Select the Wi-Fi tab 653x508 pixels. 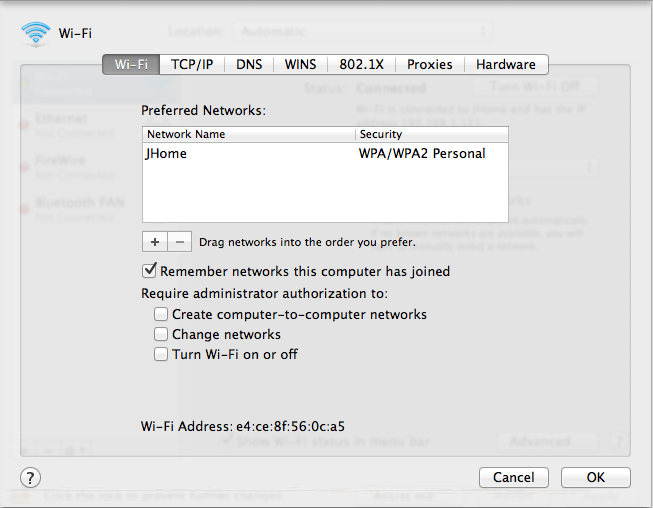(131, 65)
